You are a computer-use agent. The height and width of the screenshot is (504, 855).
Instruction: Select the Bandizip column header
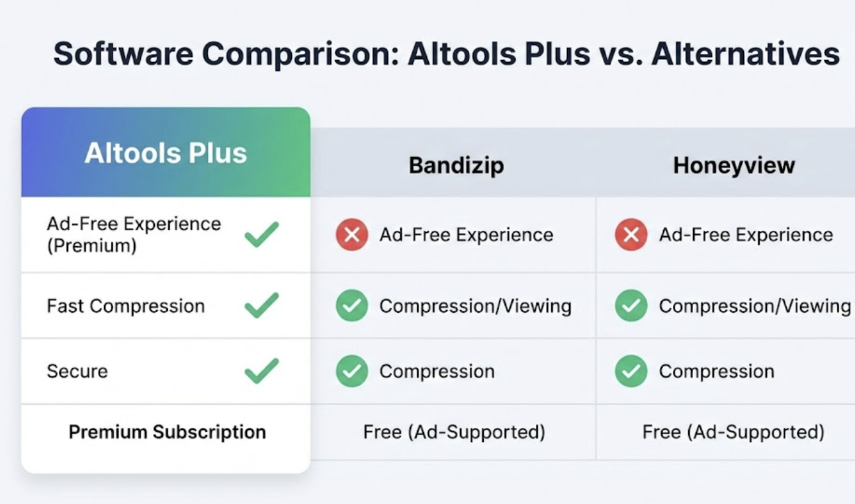pyautogui.click(x=456, y=165)
